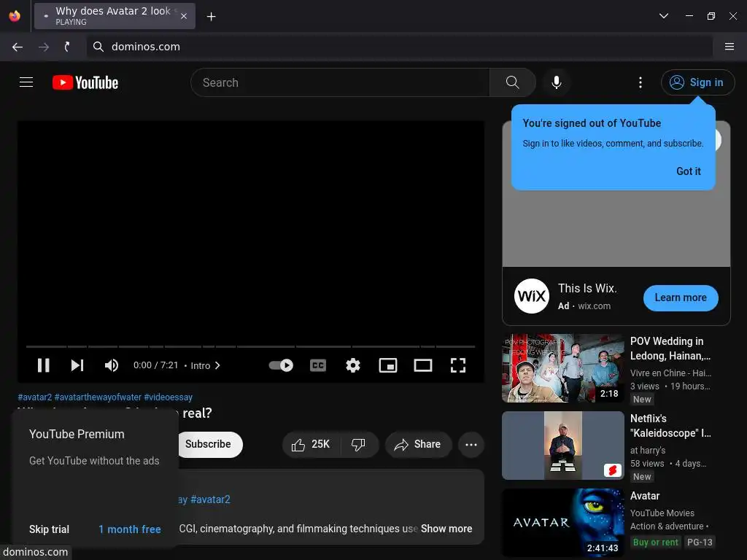The image size is (747, 560).
Task: Toggle the autoplay switch
Action: [x=281, y=365]
